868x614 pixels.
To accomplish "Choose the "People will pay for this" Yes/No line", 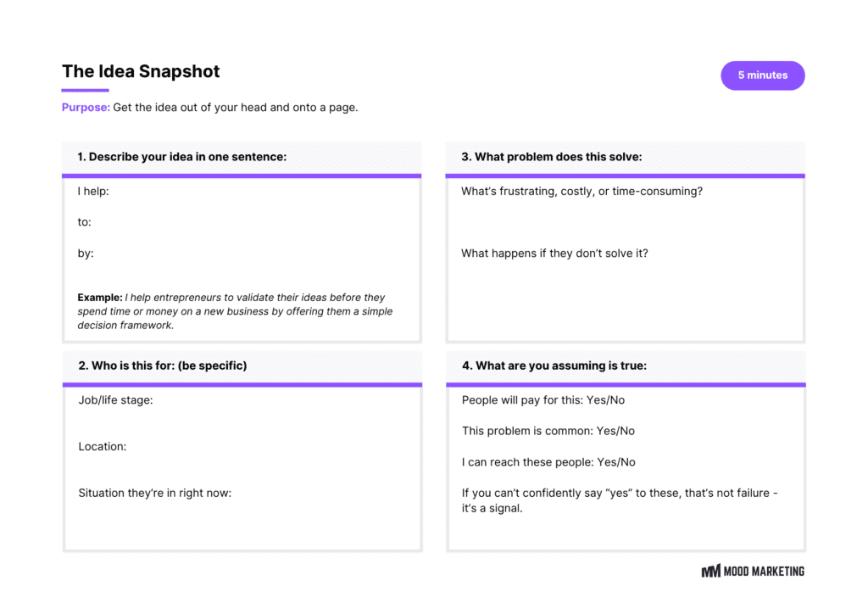I will [543, 400].
